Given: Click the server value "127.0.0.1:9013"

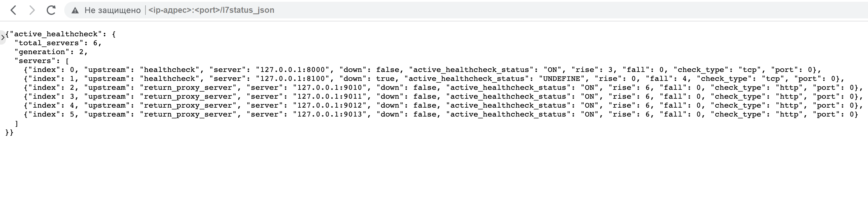Looking at the screenshot, I should point(330,114).
